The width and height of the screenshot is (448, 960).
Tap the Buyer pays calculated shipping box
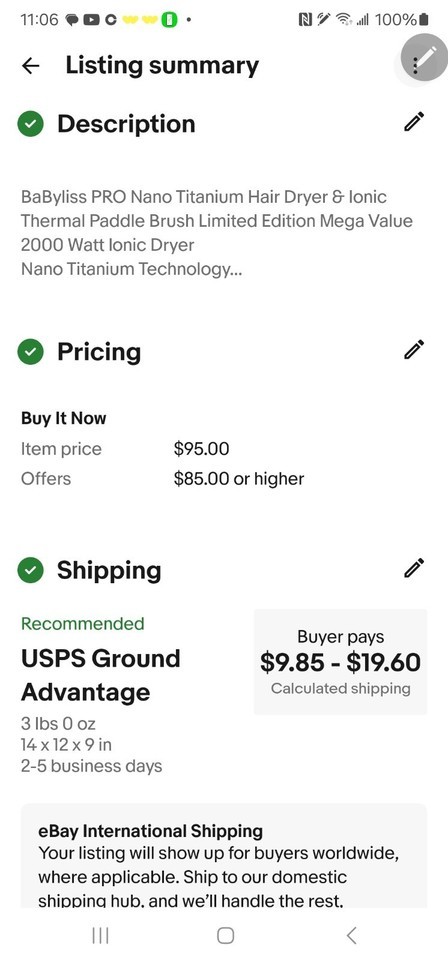point(340,662)
